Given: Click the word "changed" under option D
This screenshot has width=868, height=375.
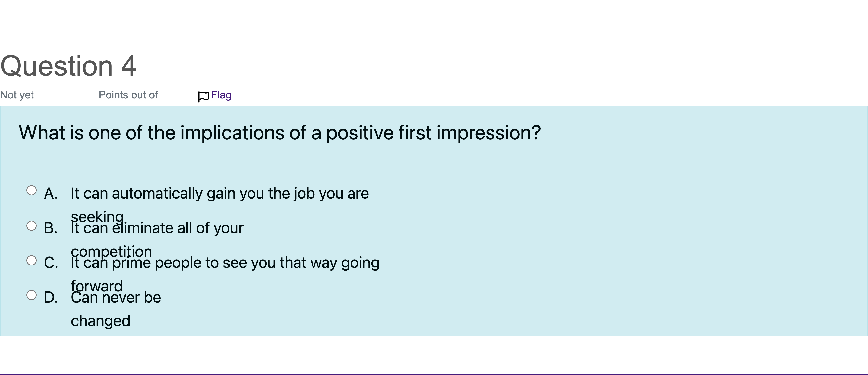Looking at the screenshot, I should pos(100,321).
